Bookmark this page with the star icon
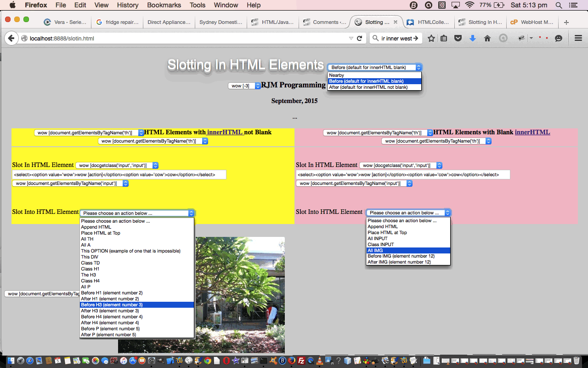588x368 pixels. 431,39
